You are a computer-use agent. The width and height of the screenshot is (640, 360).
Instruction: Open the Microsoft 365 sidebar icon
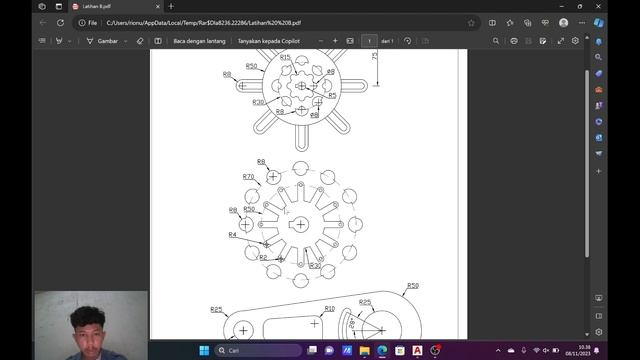coord(598,122)
